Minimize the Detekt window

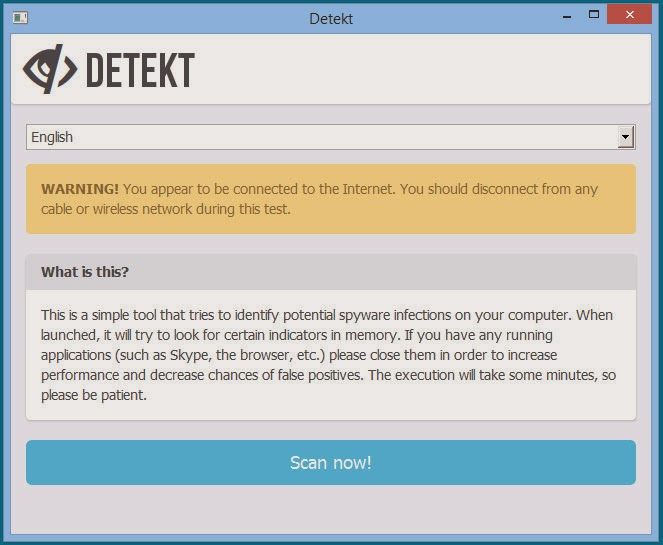tap(567, 17)
